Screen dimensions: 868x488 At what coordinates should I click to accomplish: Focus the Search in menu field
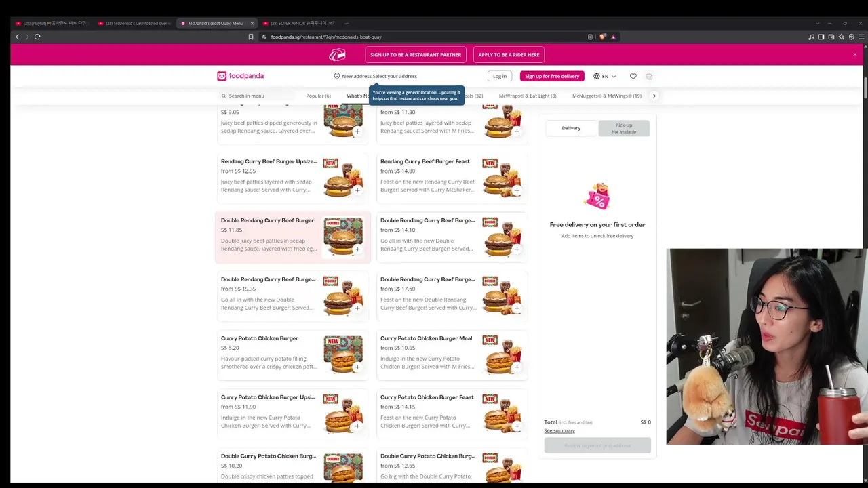coord(258,96)
